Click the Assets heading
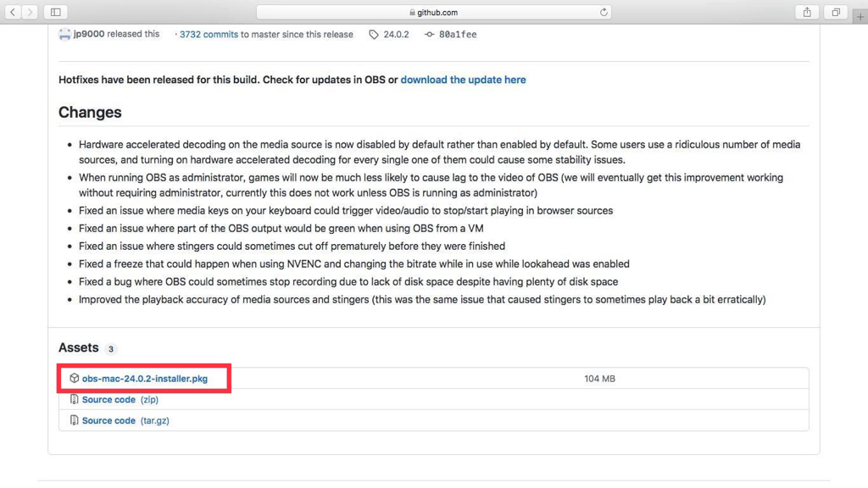868x488 pixels. pyautogui.click(x=79, y=347)
